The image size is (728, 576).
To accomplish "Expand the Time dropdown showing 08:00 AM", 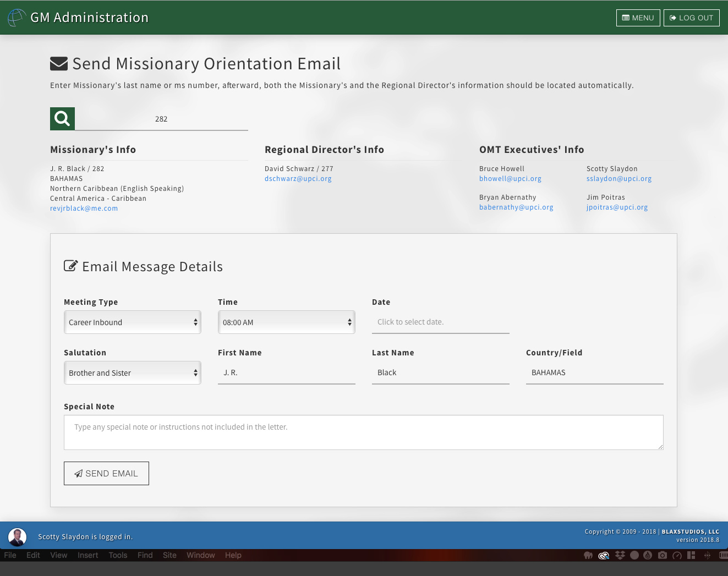I will 286,322.
